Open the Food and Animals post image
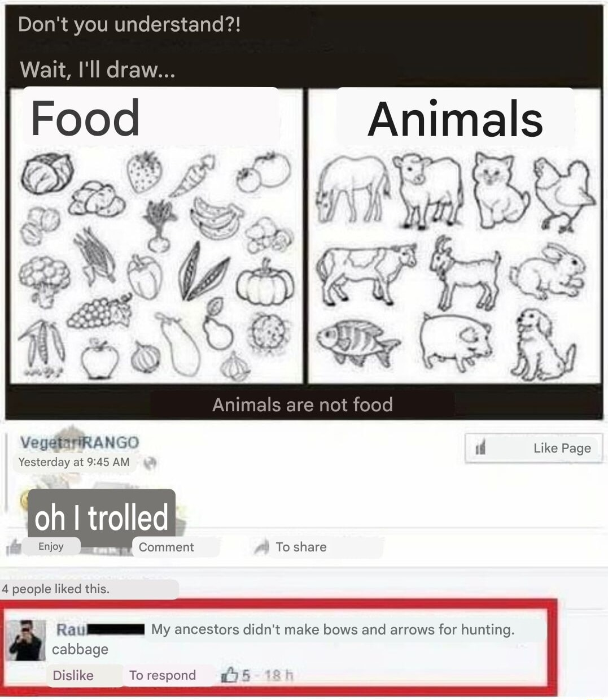 click(x=304, y=212)
